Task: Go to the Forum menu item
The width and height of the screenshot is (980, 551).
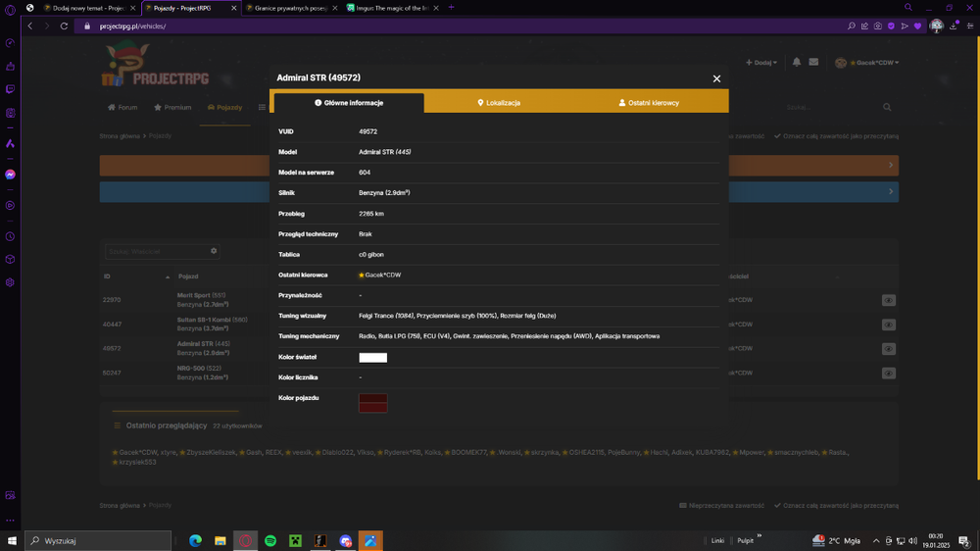Action: tap(122, 108)
